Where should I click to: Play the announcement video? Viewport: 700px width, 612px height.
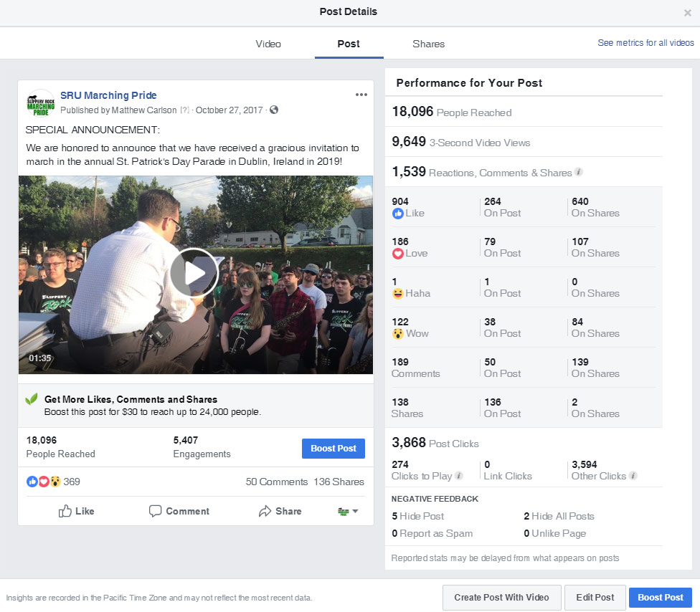[x=194, y=273]
